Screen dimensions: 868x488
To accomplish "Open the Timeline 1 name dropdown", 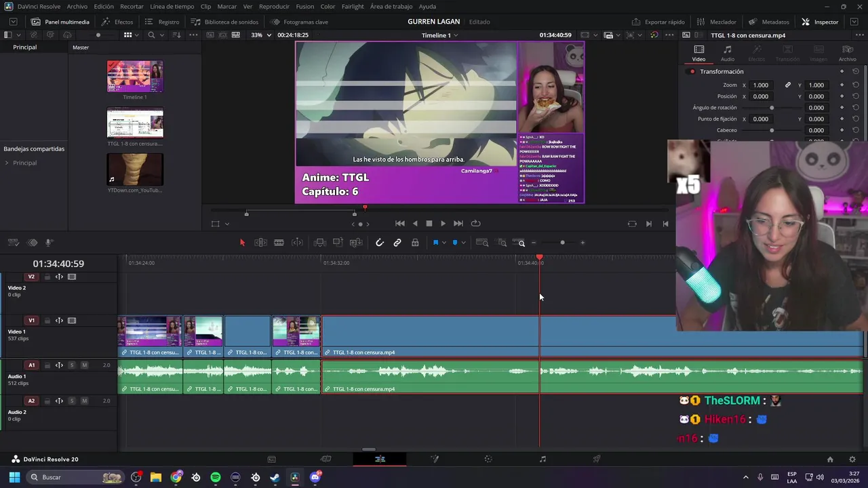I will tap(439, 35).
